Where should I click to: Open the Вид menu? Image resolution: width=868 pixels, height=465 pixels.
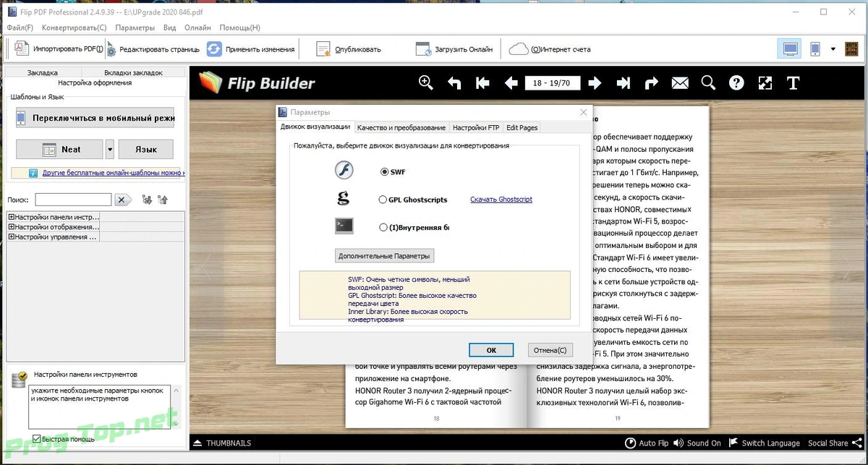click(170, 27)
